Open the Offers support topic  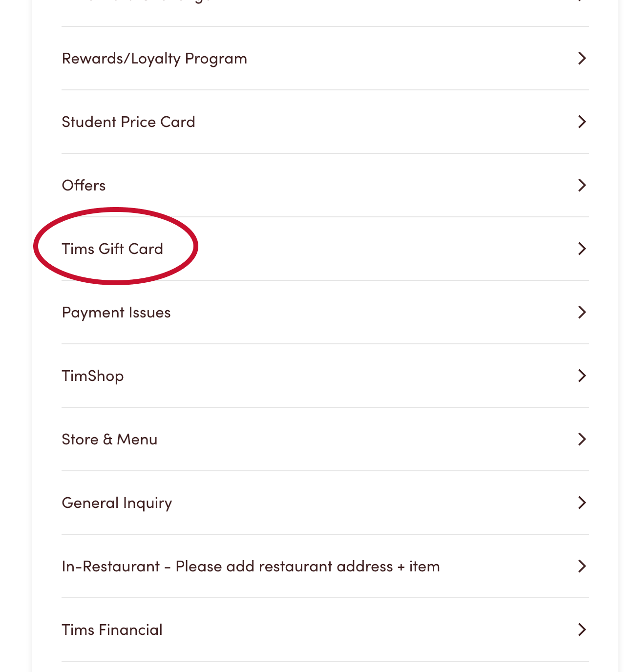[84, 186]
